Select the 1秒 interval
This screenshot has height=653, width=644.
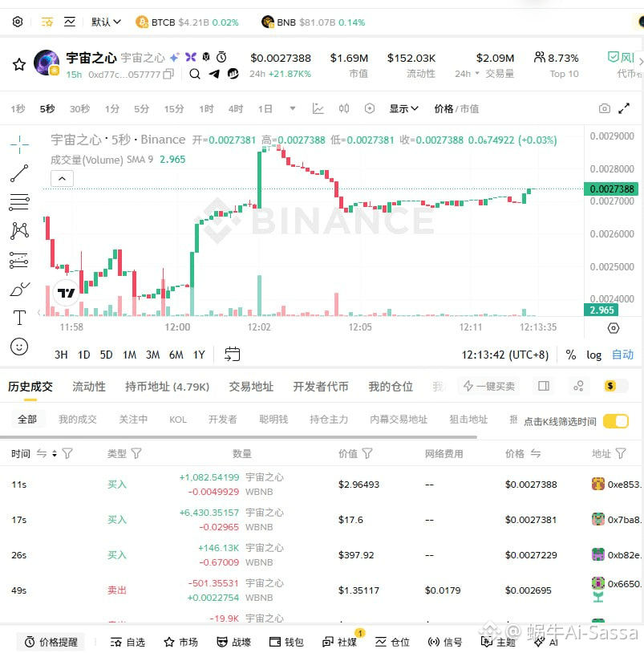[x=18, y=109]
